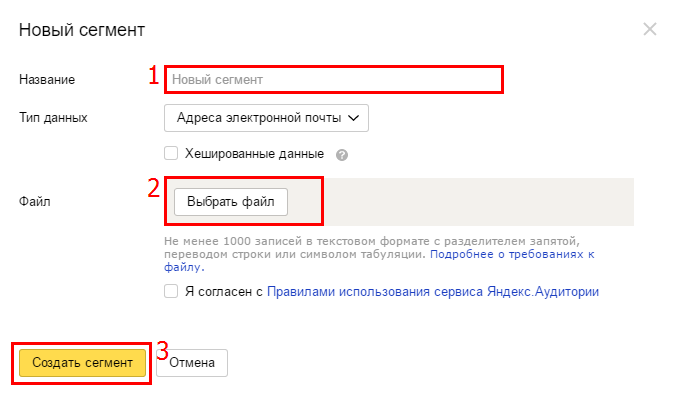This screenshot has height=397, width=679.
Task: Close the Новый сегмент dialog with X
Action: click(650, 29)
